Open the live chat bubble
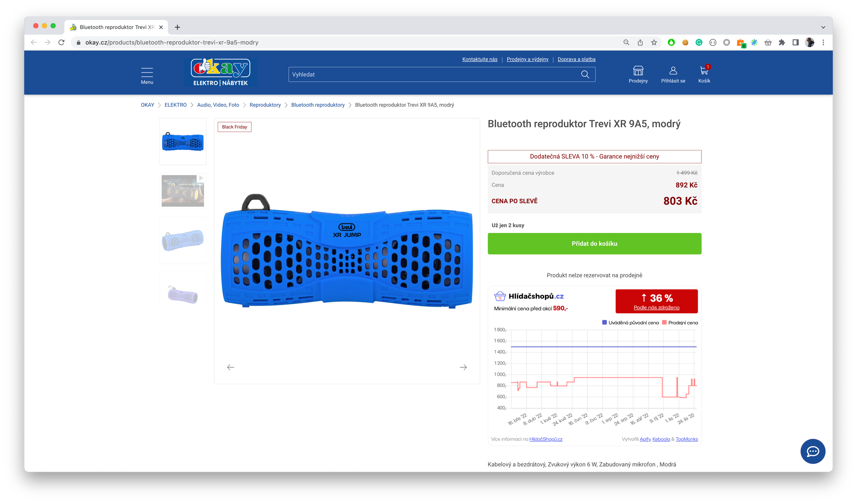 click(x=812, y=451)
